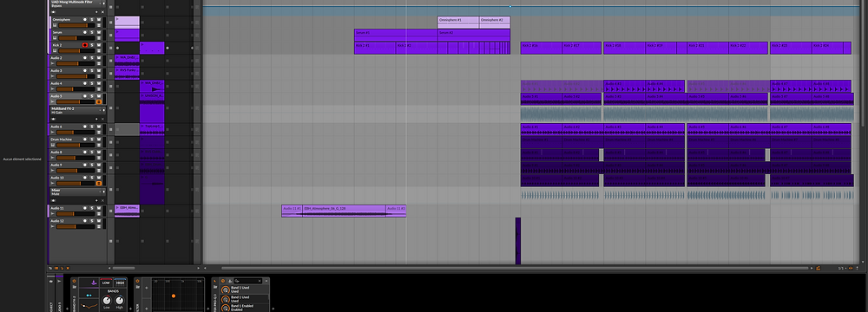Screen dimensions: 868x312
Task: Click the High crossover knob
Action: (x=120, y=301)
